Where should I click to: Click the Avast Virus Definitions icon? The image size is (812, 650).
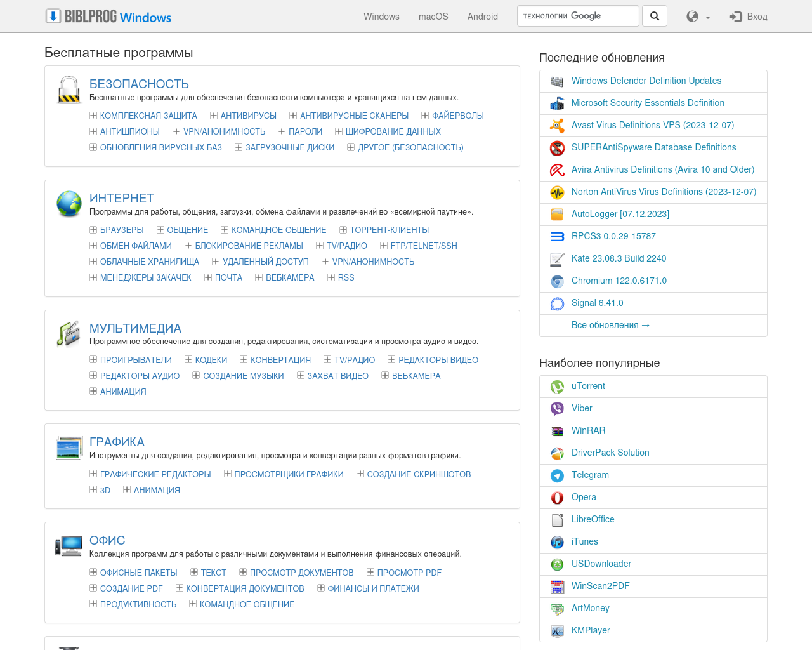(x=557, y=126)
